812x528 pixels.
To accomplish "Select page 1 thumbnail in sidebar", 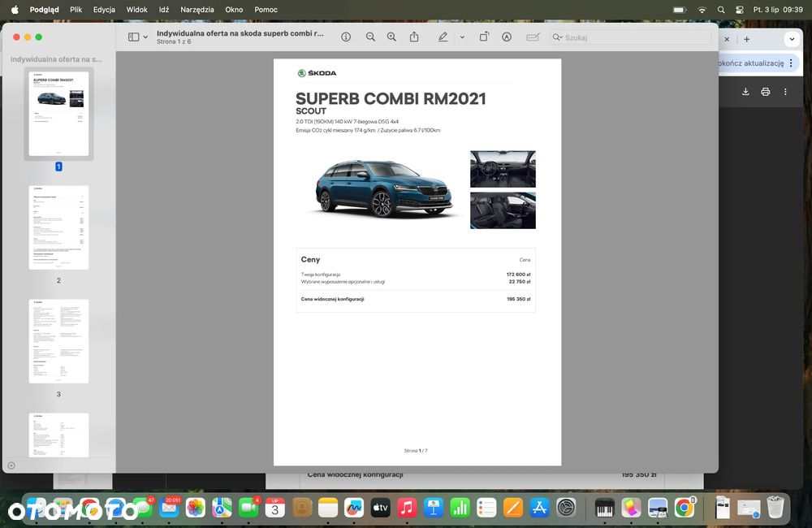I will coord(58,114).
